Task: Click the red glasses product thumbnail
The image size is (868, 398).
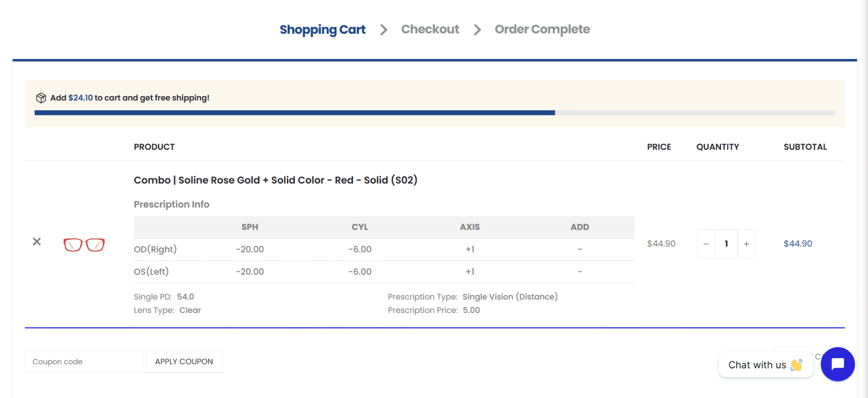Action: point(84,245)
